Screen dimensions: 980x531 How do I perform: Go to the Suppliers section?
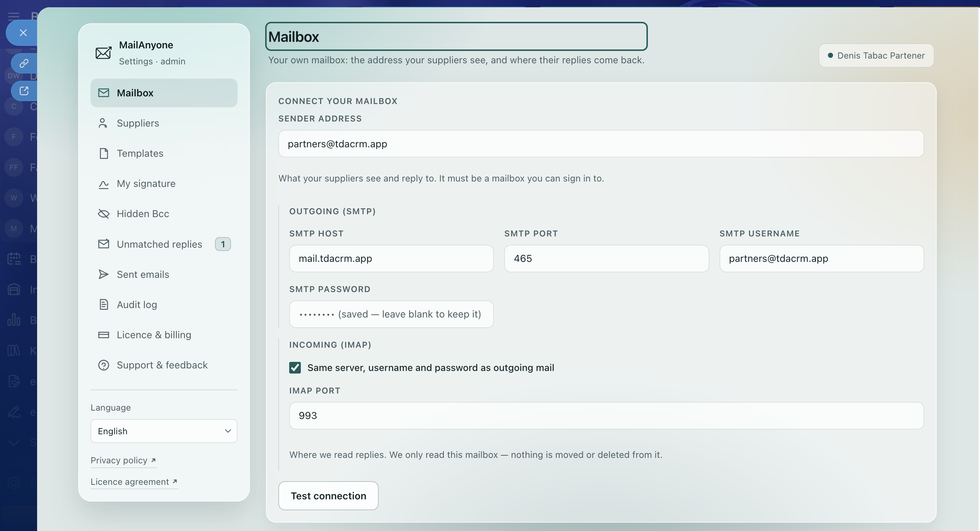[164, 123]
